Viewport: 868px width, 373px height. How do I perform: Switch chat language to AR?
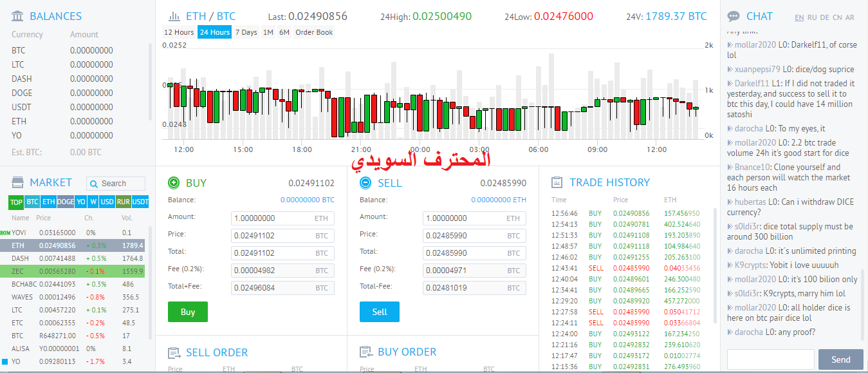(x=850, y=17)
